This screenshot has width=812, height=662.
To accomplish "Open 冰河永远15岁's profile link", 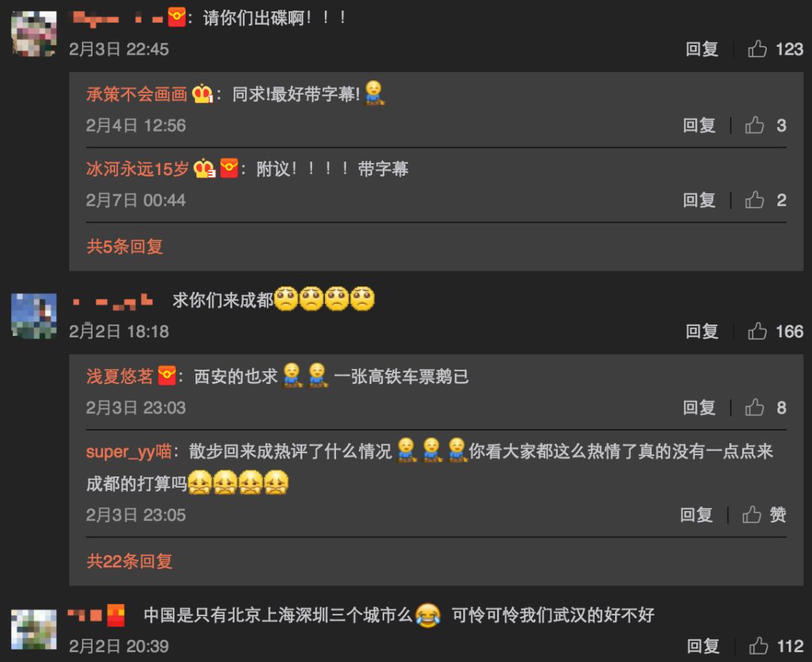I will [138, 169].
